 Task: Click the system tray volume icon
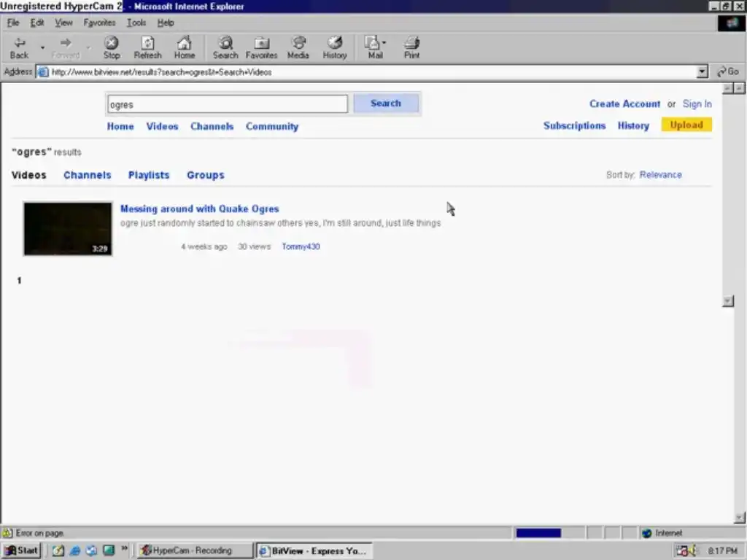click(x=692, y=551)
